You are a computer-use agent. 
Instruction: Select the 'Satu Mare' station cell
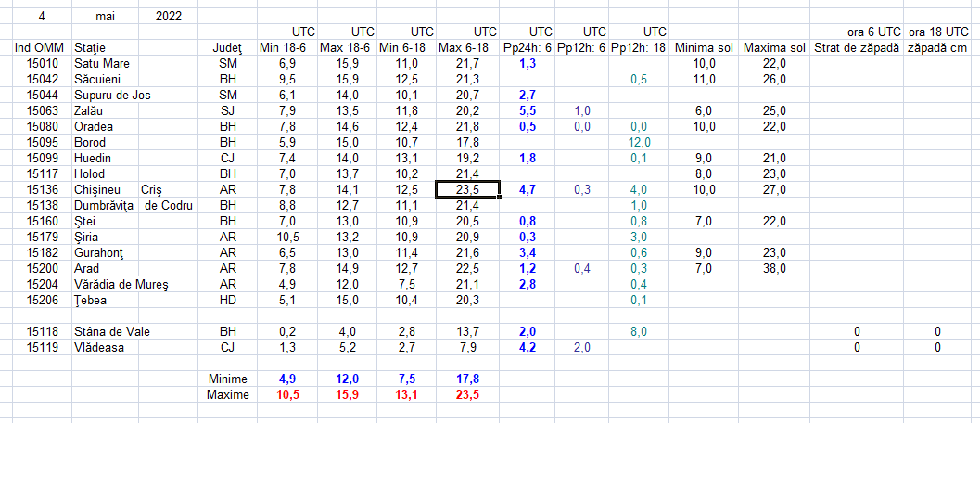105,64
